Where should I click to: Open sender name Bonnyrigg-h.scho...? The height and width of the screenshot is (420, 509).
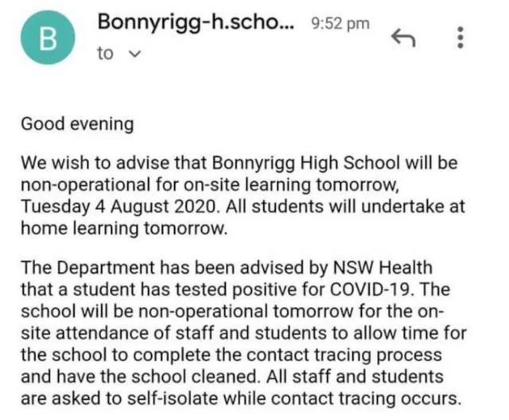196,22
